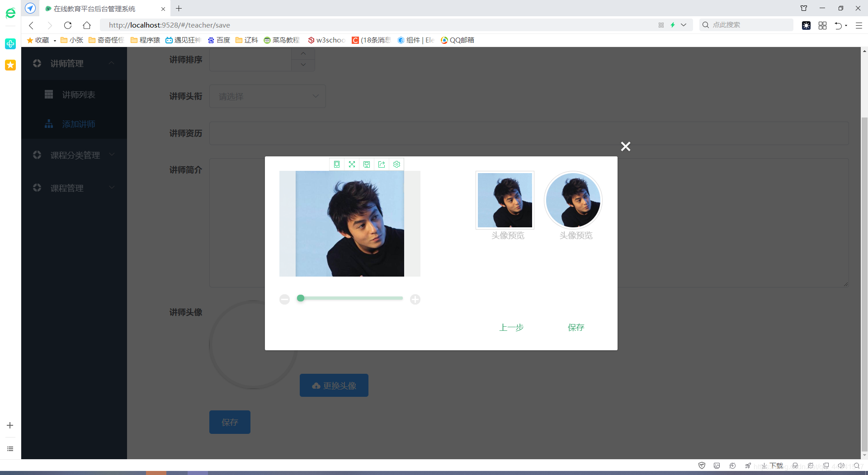Open the QQ邮箱 bookmark
The height and width of the screenshot is (475, 868).
[x=458, y=40]
